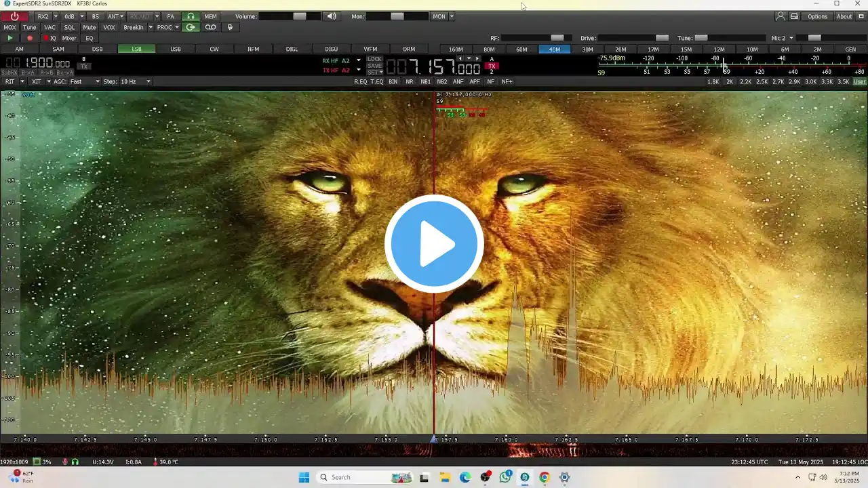Click the red record circle button

point(30,38)
